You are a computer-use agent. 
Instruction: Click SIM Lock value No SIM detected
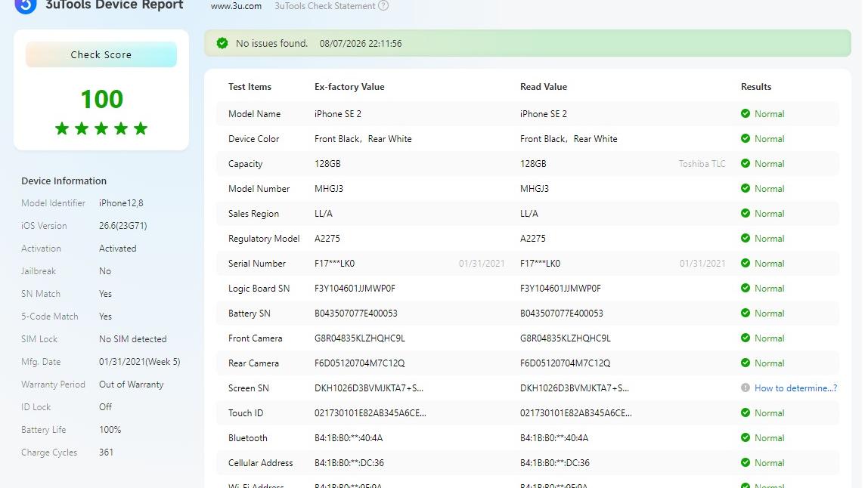tap(133, 339)
